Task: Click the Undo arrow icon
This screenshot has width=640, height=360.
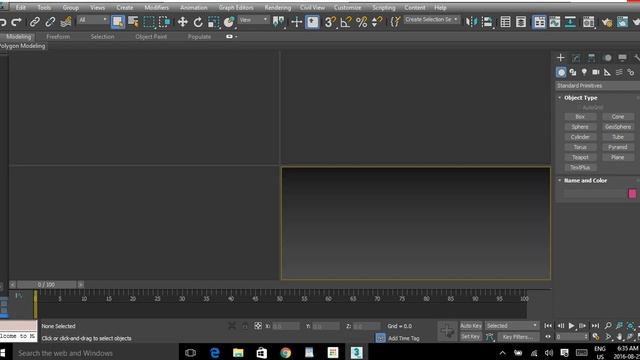Action: pos(3,22)
